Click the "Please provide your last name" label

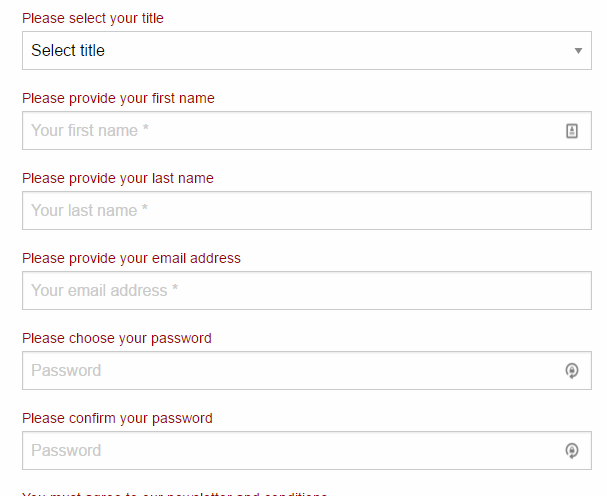pyautogui.click(x=118, y=178)
